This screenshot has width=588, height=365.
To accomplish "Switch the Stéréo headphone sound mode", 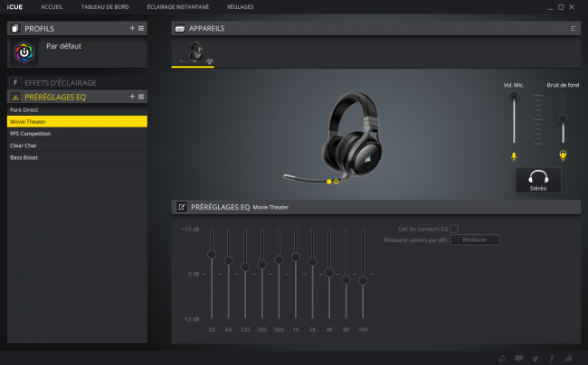I will pos(538,180).
